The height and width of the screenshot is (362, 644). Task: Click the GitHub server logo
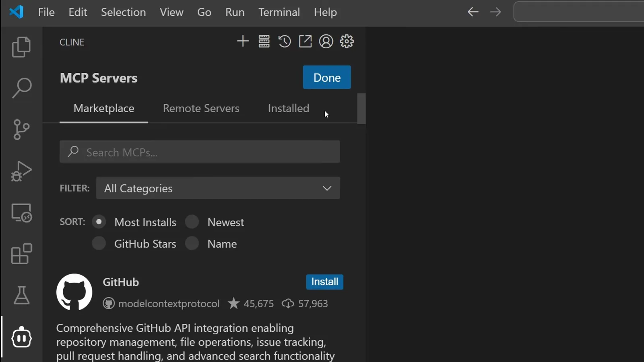[74, 292]
